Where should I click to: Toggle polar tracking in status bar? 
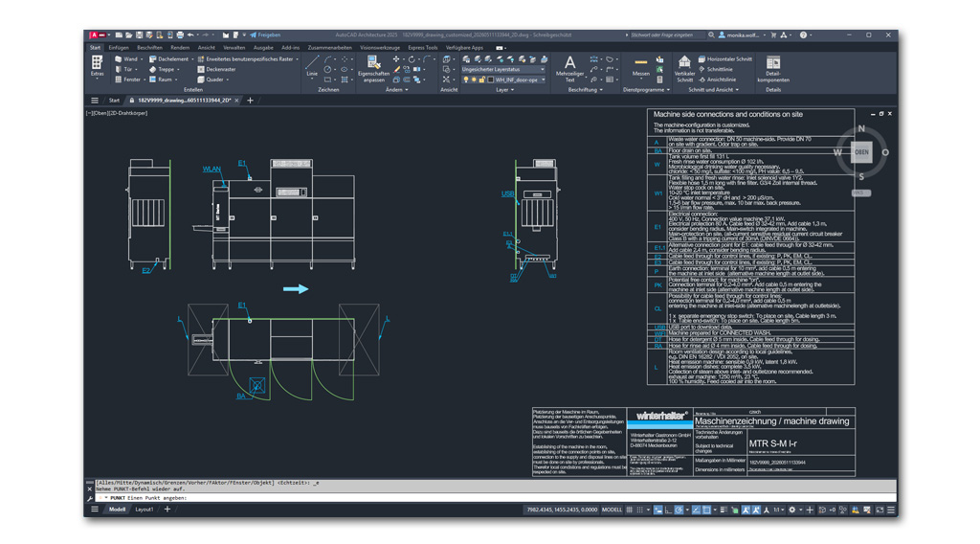tap(679, 510)
